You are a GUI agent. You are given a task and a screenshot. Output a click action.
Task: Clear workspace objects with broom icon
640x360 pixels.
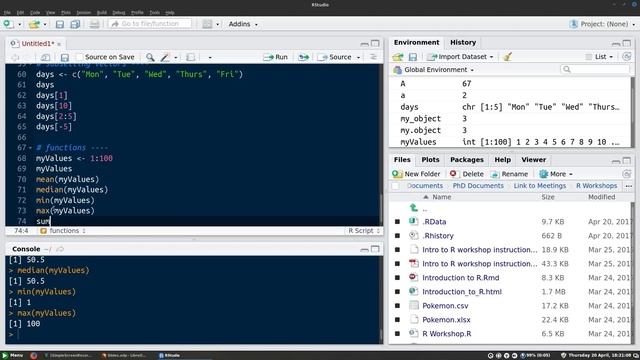coord(507,57)
